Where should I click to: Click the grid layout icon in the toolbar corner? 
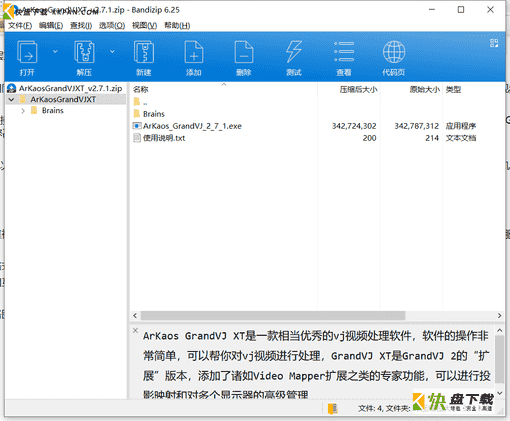point(494,43)
